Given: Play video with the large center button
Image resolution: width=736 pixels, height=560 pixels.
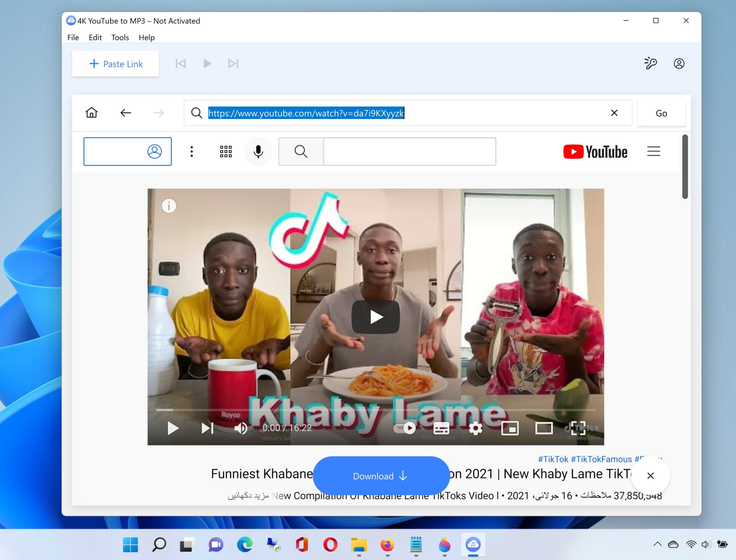Looking at the screenshot, I should pos(376,317).
